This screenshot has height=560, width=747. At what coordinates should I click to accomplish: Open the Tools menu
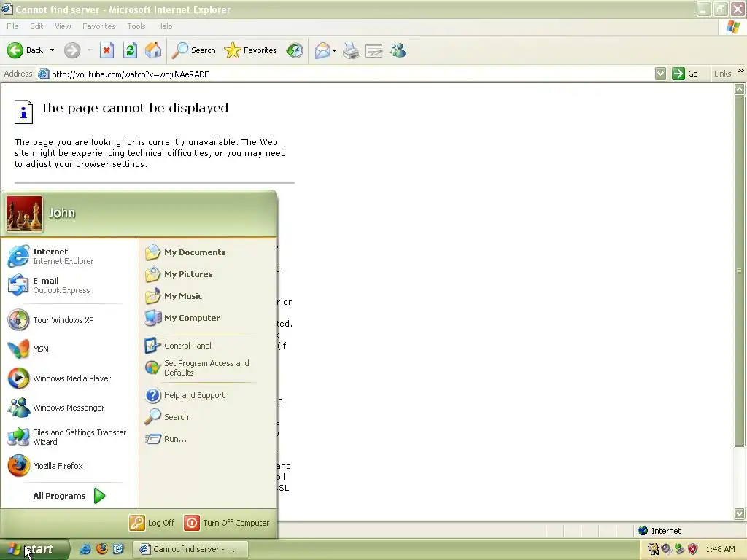click(x=136, y=26)
